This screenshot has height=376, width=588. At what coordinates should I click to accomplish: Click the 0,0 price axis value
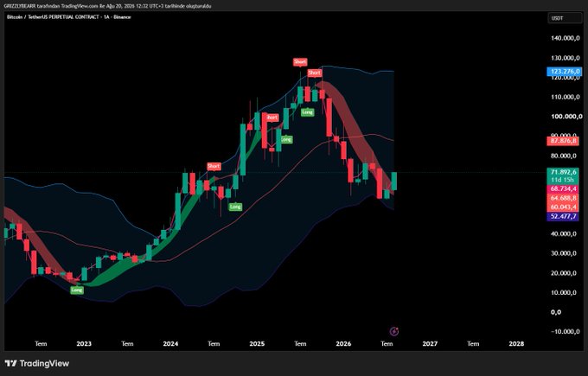tap(556, 312)
